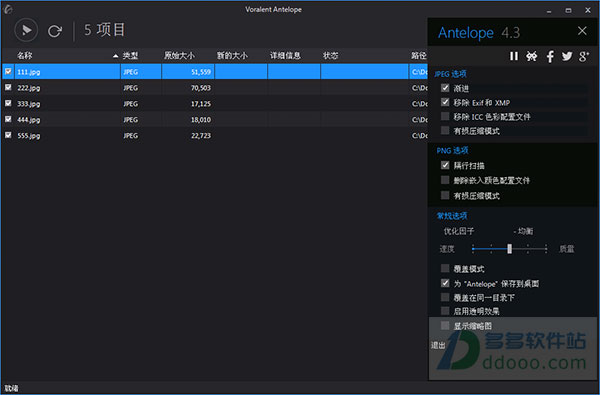Enable 移除 ICC 色彩配置文件 checkbox

click(x=445, y=116)
